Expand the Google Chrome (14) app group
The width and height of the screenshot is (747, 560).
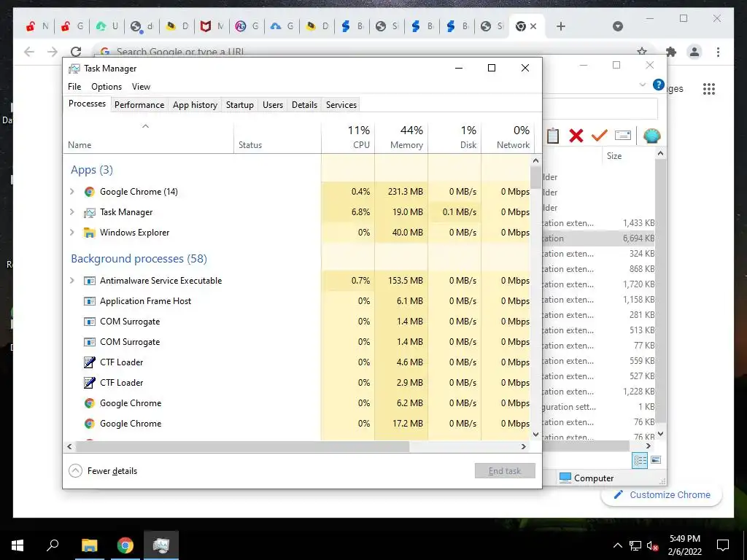[x=72, y=192]
